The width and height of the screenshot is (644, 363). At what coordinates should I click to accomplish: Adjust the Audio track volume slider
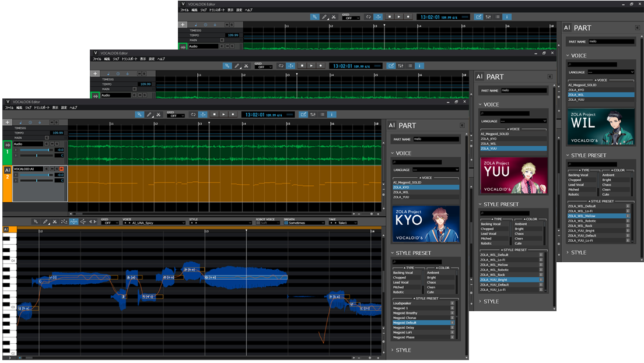pos(37,150)
